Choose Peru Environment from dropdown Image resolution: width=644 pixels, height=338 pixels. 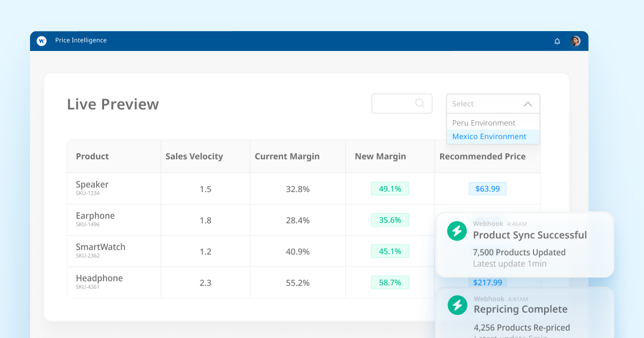[484, 123]
